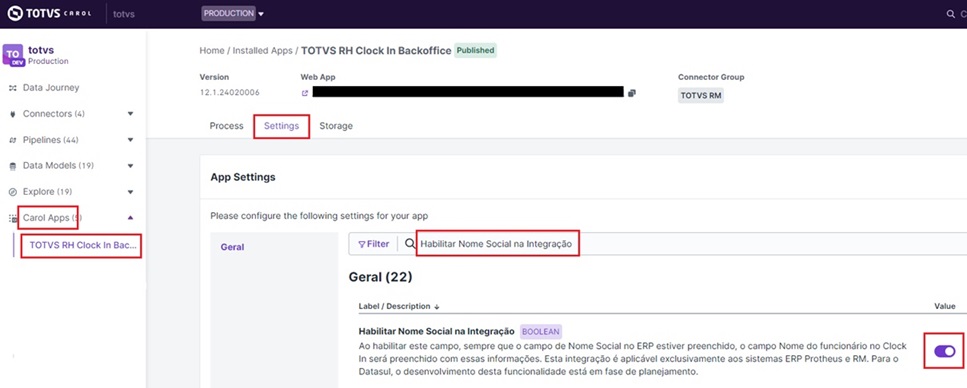
Task: Copy the Web App URL icon
Action: click(x=632, y=93)
